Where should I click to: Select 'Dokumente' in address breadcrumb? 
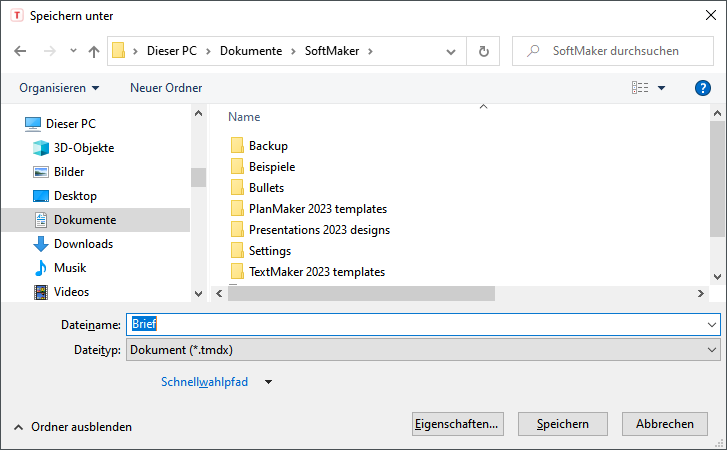251,51
